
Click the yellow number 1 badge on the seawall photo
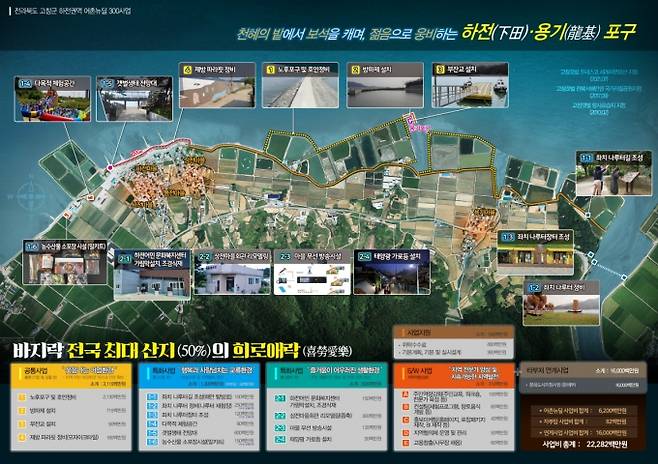coord(271,69)
